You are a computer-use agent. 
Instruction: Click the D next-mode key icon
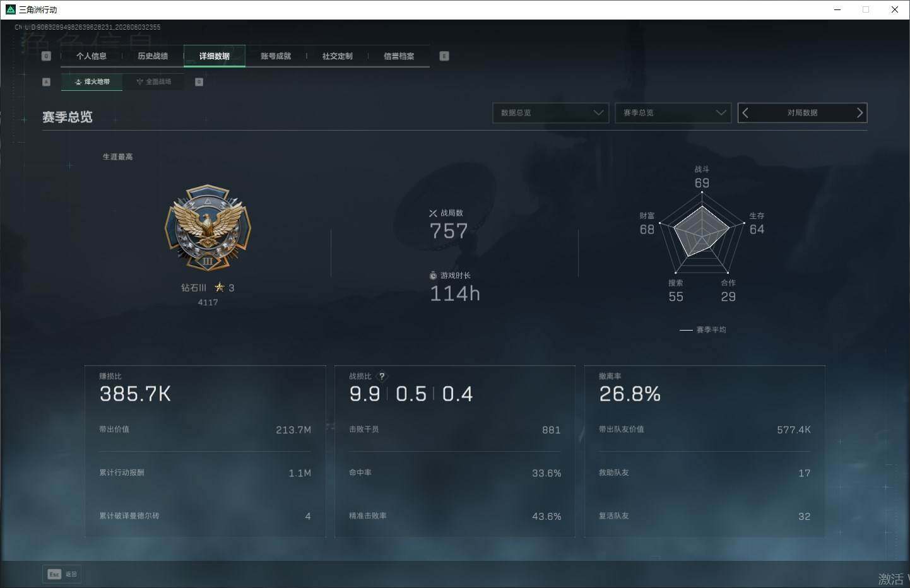point(199,82)
